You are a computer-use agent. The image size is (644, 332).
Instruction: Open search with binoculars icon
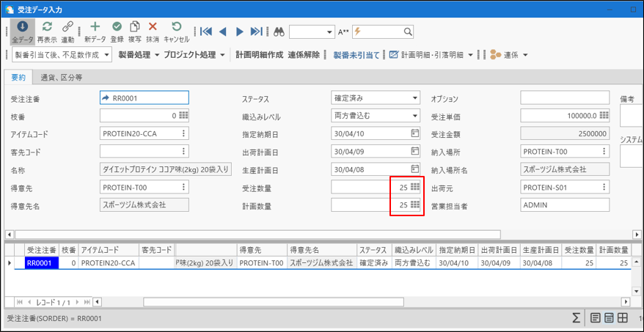279,32
